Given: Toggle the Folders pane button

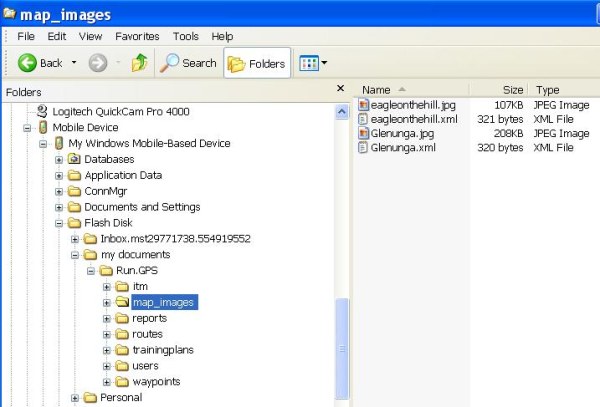Looking at the screenshot, I should (x=257, y=63).
